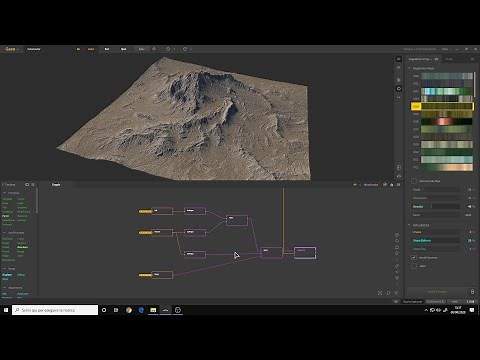Show hidden system tray icons
480x360 pixels.
click(426, 310)
